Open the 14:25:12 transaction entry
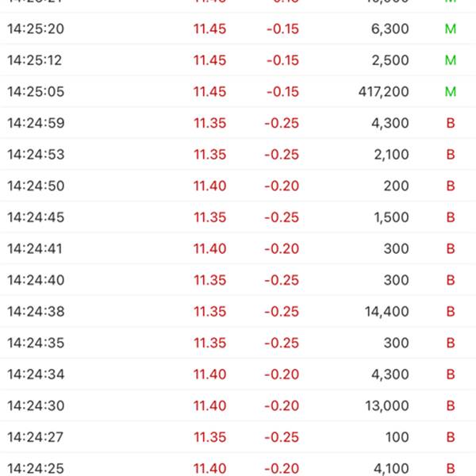This screenshot has width=476, height=476. click(x=238, y=60)
